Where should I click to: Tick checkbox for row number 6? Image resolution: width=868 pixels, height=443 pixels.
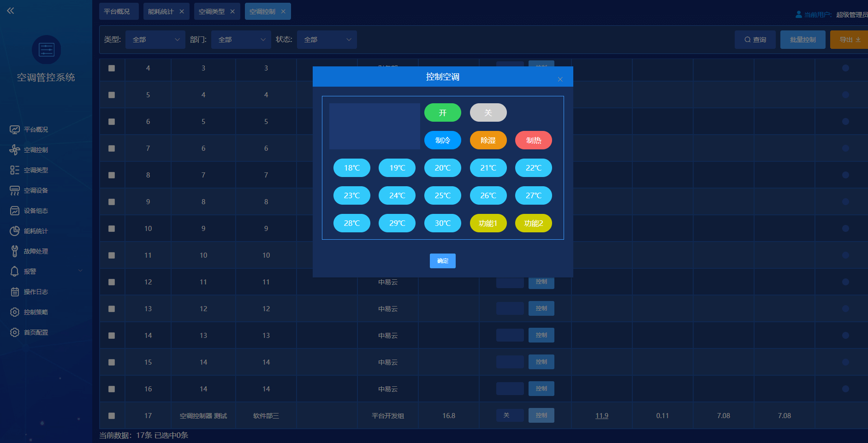point(112,122)
